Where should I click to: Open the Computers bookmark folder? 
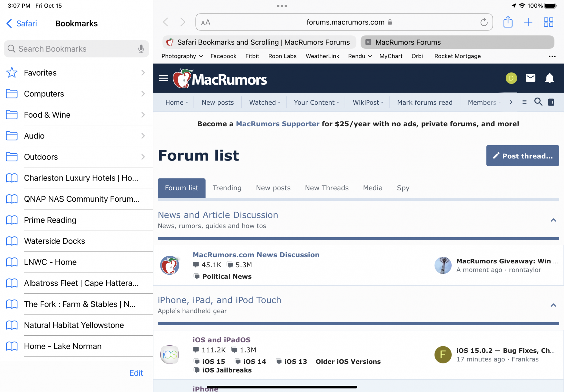[x=76, y=94]
